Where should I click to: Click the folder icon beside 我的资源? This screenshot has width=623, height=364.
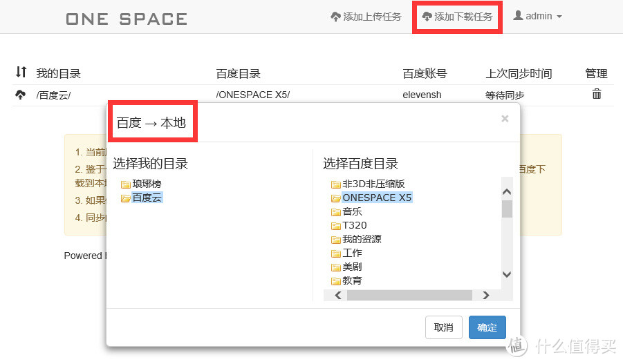tap(336, 240)
